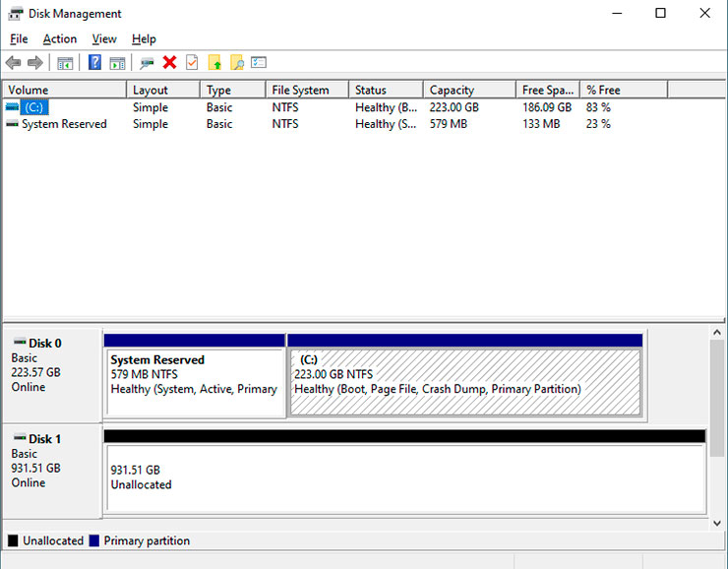The width and height of the screenshot is (728, 569).
Task: Click the Disk 1 drive icon
Action: (x=20, y=437)
